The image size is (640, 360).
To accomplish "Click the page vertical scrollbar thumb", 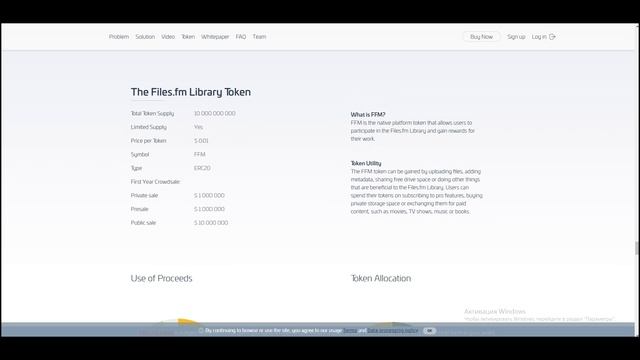I will pos(636,248).
